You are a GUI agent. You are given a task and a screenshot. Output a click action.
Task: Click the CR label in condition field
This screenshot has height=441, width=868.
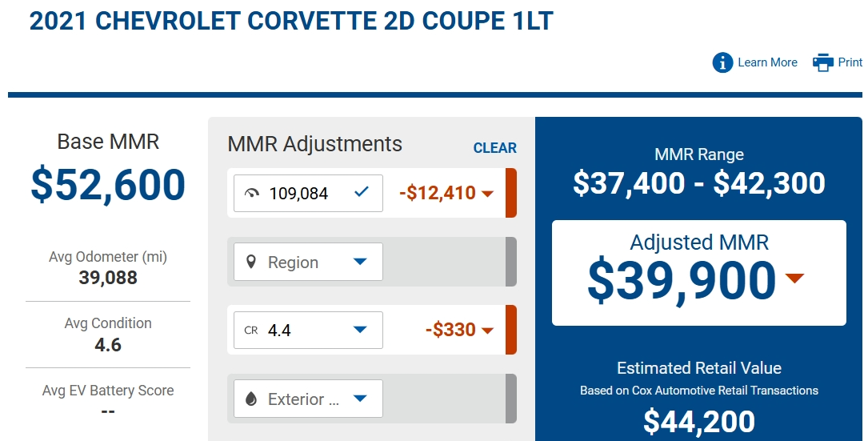pyautogui.click(x=250, y=331)
